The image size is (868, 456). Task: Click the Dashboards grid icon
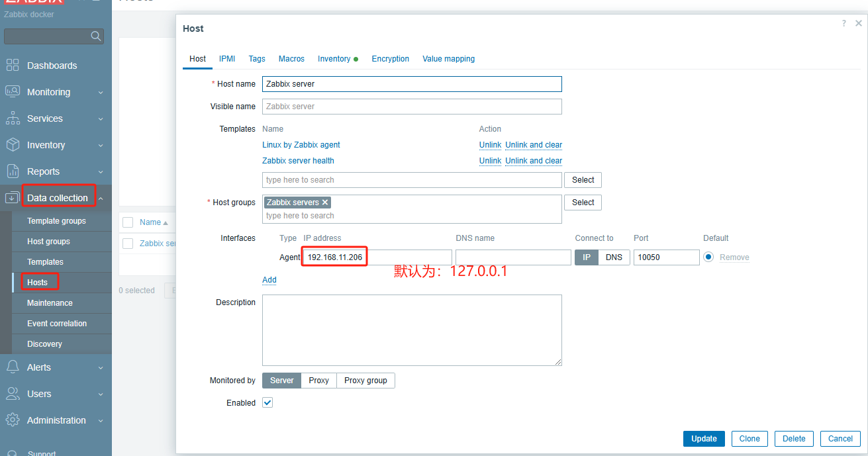(x=13, y=65)
